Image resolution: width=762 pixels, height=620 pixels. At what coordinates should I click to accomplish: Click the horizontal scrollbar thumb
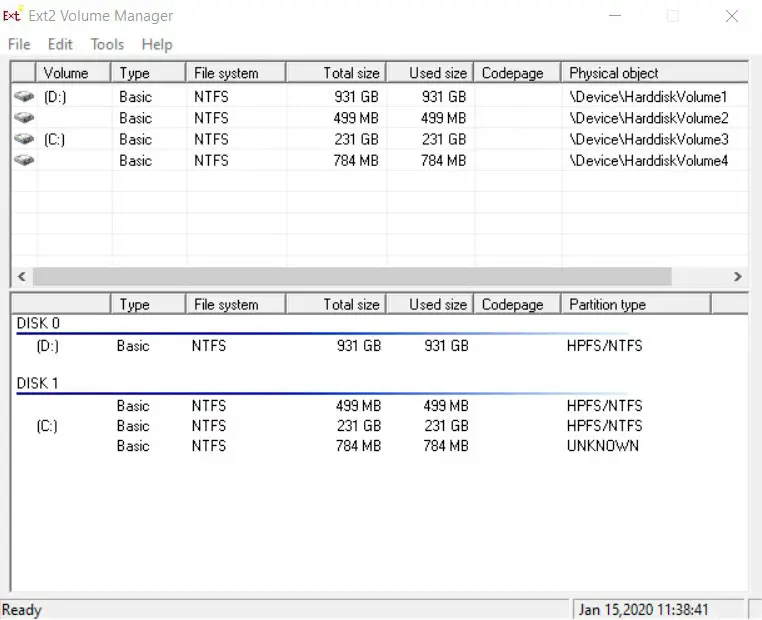pos(352,276)
